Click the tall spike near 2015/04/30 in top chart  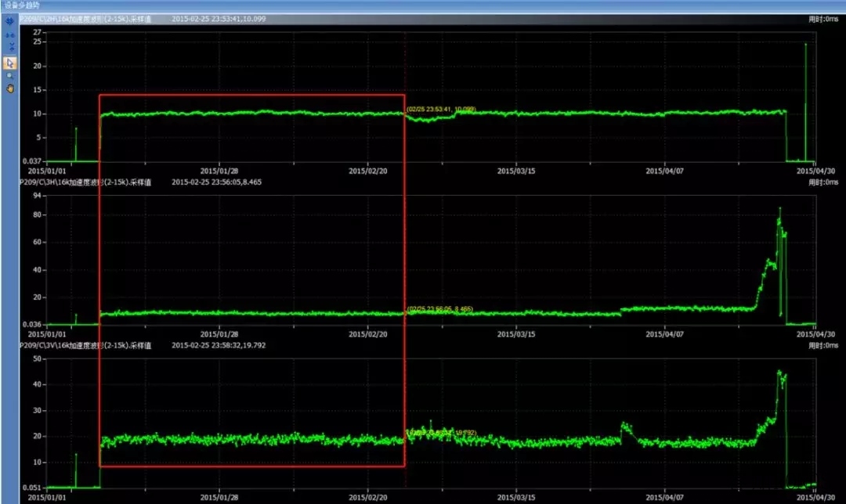(805, 47)
